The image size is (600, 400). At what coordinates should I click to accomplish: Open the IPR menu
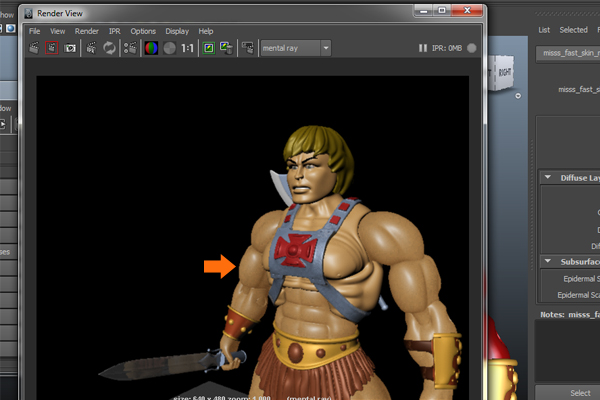(x=114, y=31)
